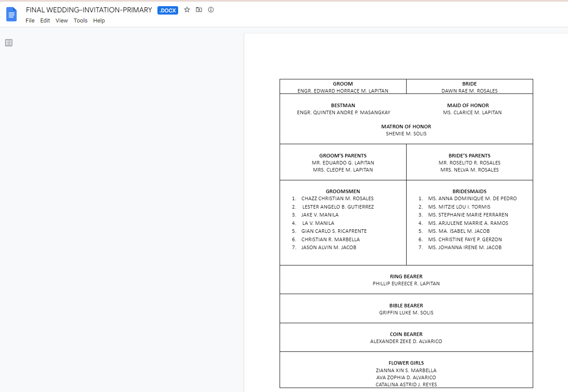The height and width of the screenshot is (392, 568).
Task: Select AVA ZOPHIA D. ALVARICO
Action: point(406,377)
